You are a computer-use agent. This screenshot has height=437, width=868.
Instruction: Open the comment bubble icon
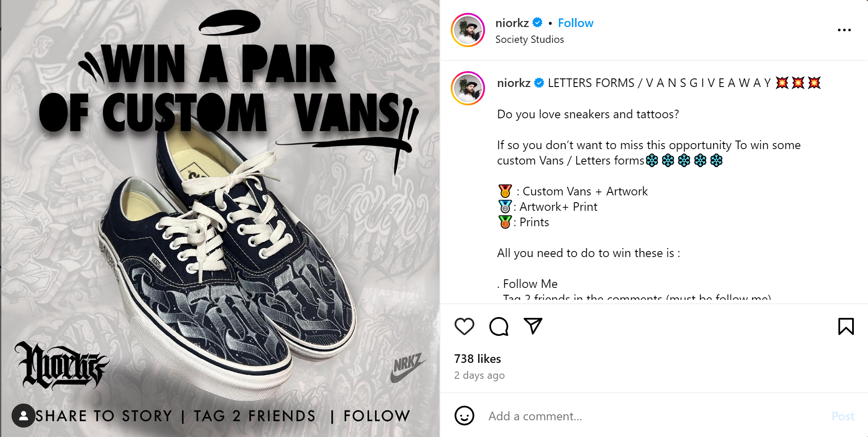tap(498, 326)
